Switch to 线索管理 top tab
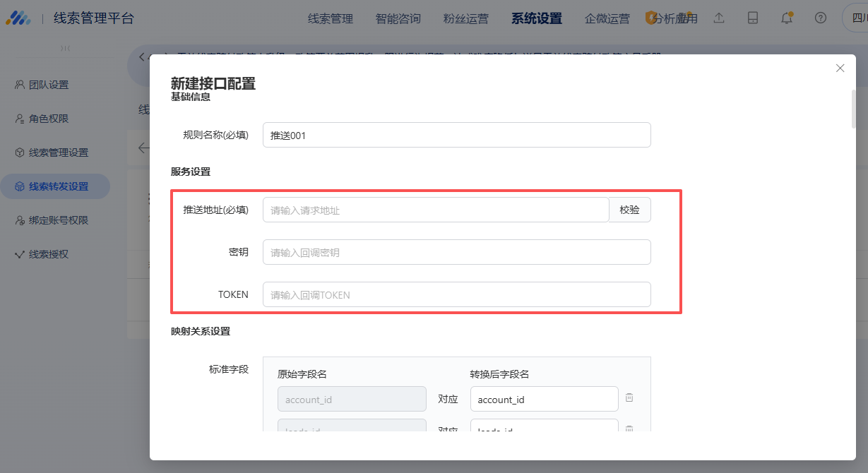This screenshot has height=473, width=868. pyautogui.click(x=330, y=18)
